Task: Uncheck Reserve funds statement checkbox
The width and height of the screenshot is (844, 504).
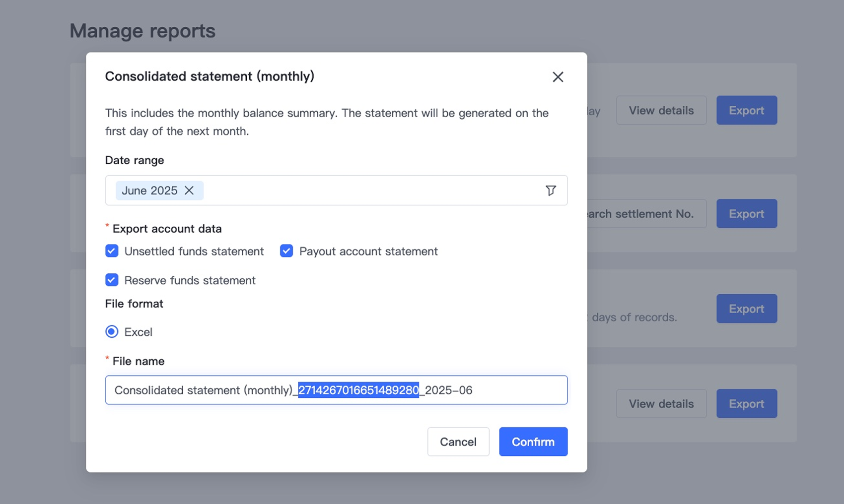Action: coord(112,280)
